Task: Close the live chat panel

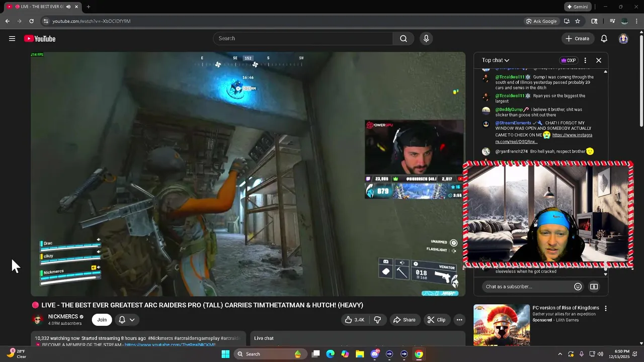Action: (599, 60)
